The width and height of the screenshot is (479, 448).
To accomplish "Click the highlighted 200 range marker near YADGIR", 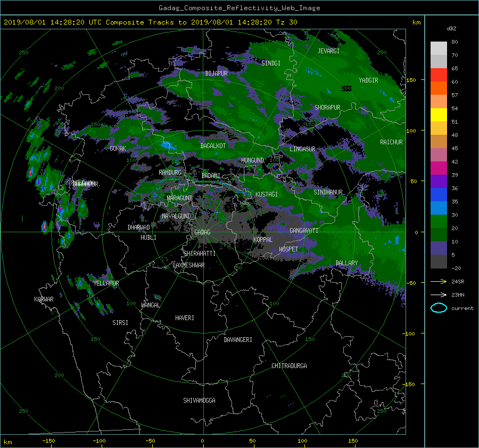I will click(x=346, y=88).
